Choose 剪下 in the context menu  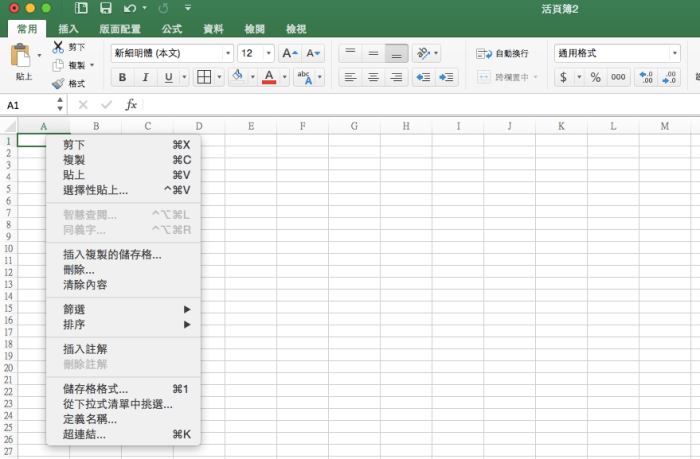click(123, 145)
